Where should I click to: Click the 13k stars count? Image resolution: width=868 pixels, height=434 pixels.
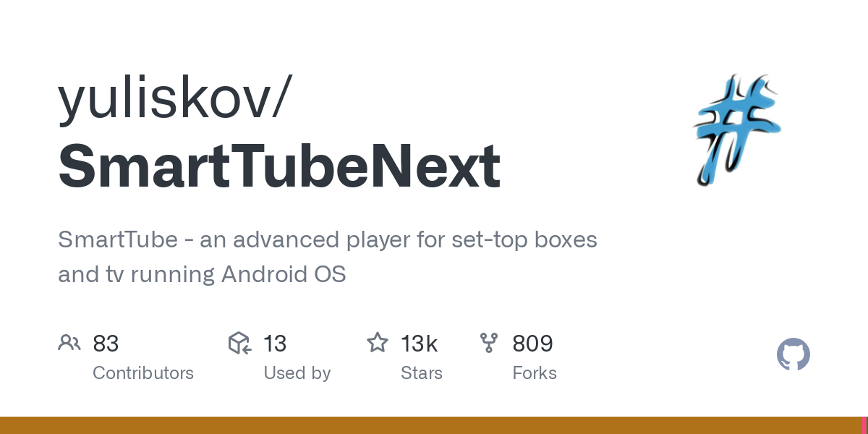[x=420, y=343]
